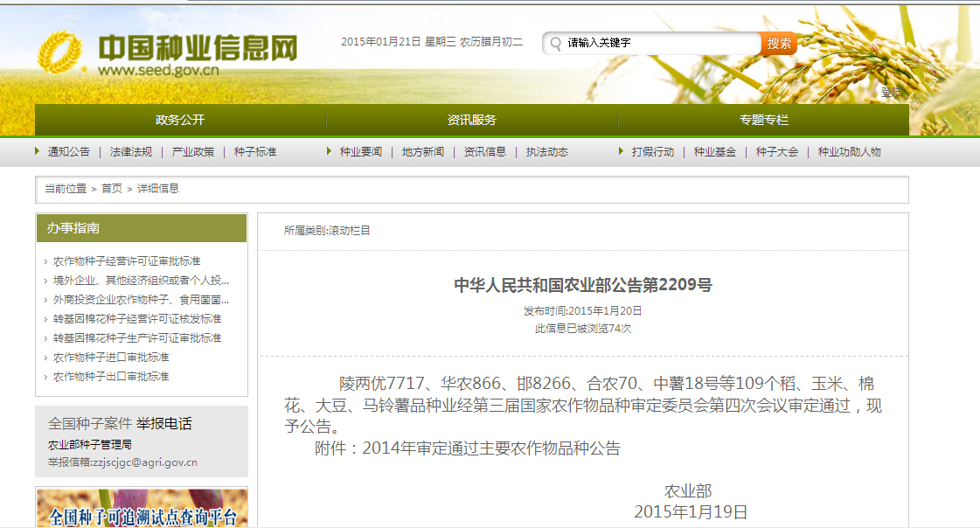Viewport: 980px width, 528px height.
Task: Open 农作物种子经营许可证审批标准 guide
Action: click(x=127, y=261)
